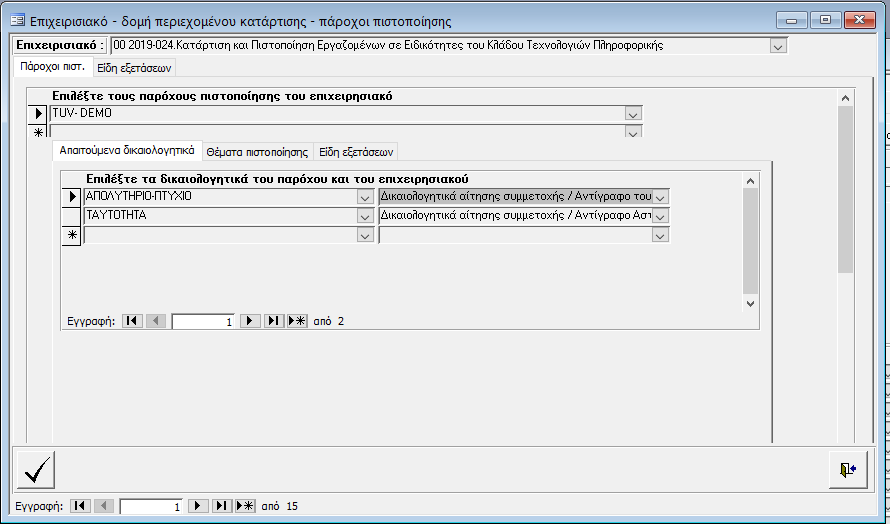The width and height of the screenshot is (890, 524).
Task: Create new record in bottom navigator
Action: click(245, 507)
